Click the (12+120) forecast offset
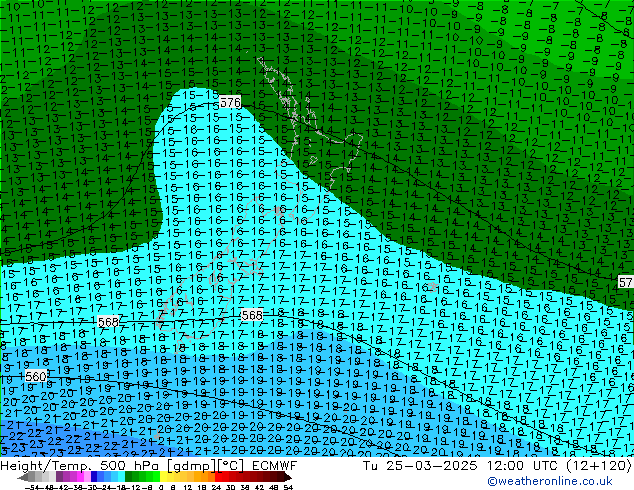Image resolution: width=634 pixels, height=490 pixels. 596,465
